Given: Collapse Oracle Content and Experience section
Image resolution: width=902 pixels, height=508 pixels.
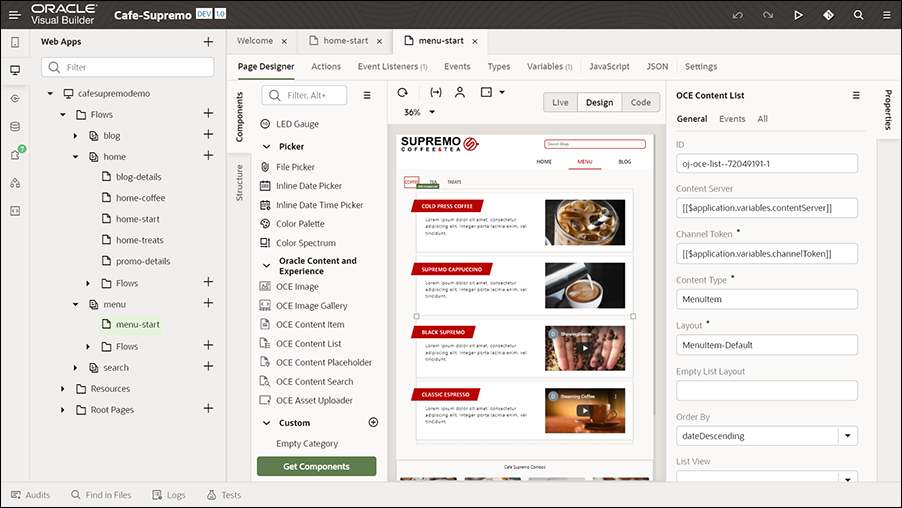Looking at the screenshot, I should 266,266.
